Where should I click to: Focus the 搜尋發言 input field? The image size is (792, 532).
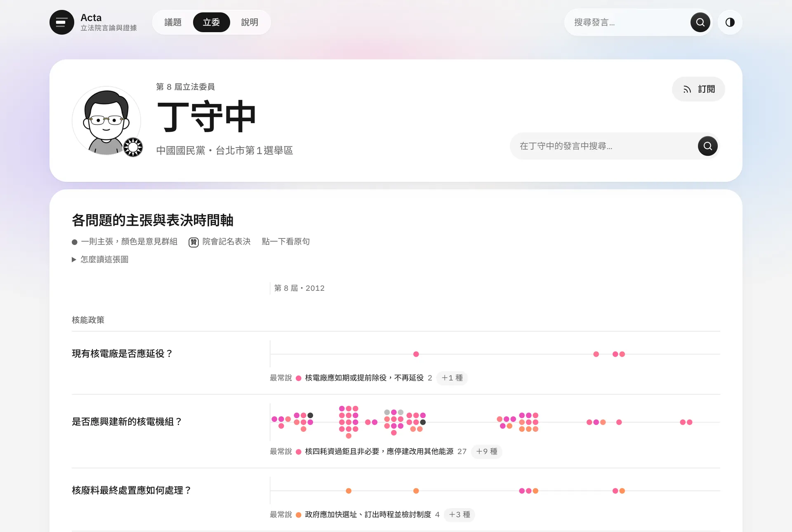coord(629,22)
